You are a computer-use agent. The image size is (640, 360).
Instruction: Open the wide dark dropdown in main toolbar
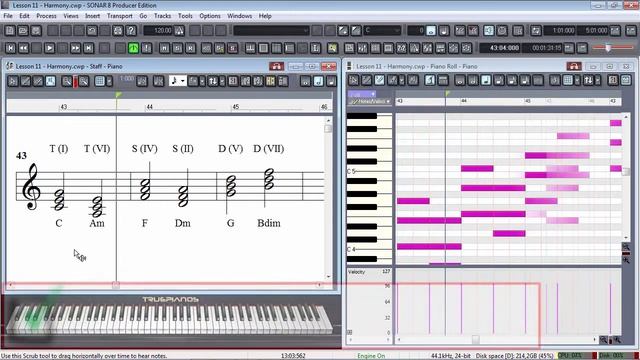pos(271,31)
